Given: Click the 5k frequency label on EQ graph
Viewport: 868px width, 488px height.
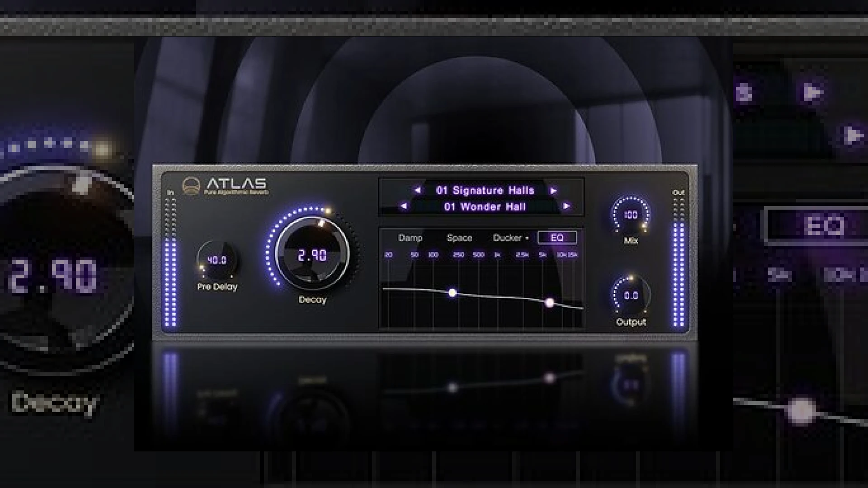Looking at the screenshot, I should pyautogui.click(x=542, y=255).
